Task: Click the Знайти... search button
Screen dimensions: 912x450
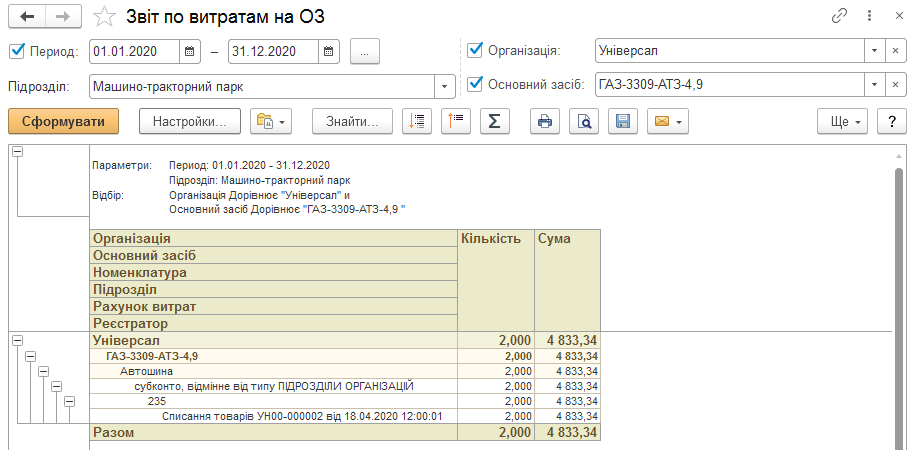Action: (352, 122)
